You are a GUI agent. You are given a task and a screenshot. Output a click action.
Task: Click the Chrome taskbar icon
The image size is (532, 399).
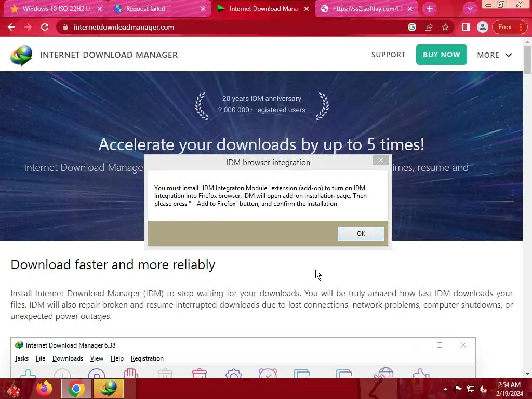[76, 389]
